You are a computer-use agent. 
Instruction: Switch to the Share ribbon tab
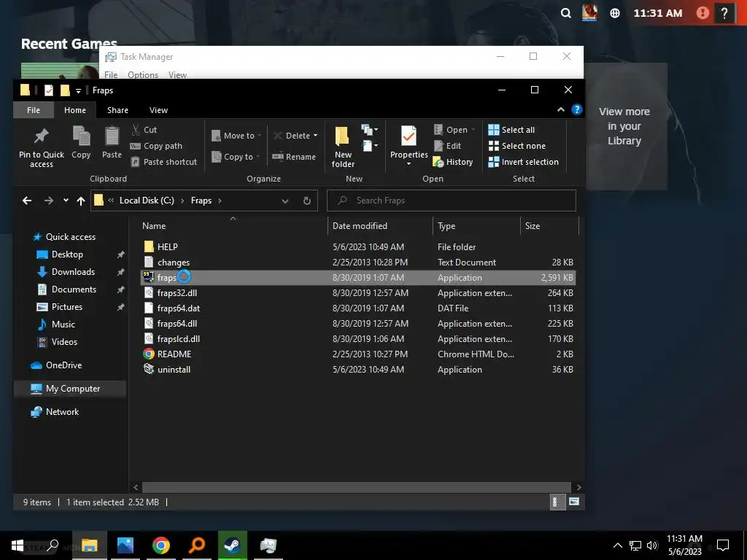click(x=117, y=110)
